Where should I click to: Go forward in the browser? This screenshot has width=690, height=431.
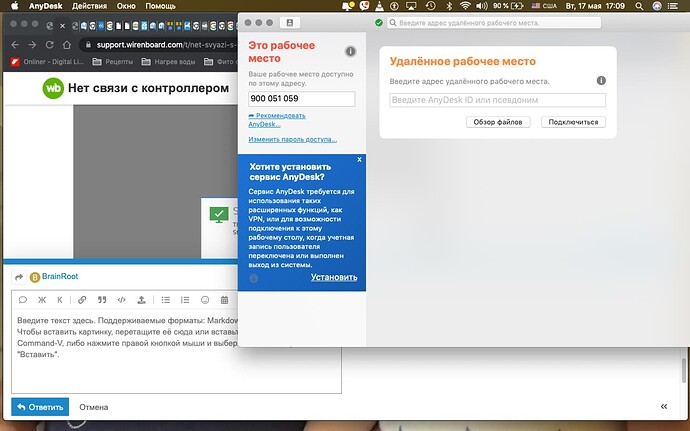(32, 45)
